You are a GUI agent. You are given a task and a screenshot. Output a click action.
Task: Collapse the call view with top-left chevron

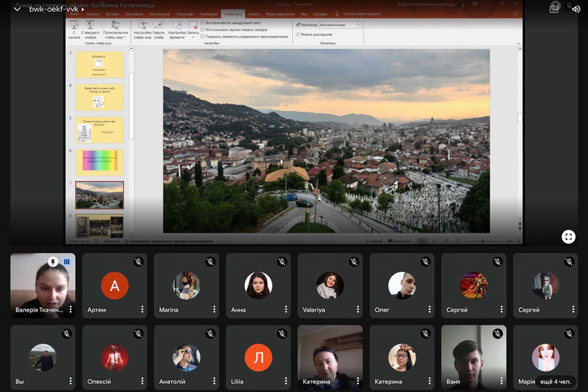point(17,9)
